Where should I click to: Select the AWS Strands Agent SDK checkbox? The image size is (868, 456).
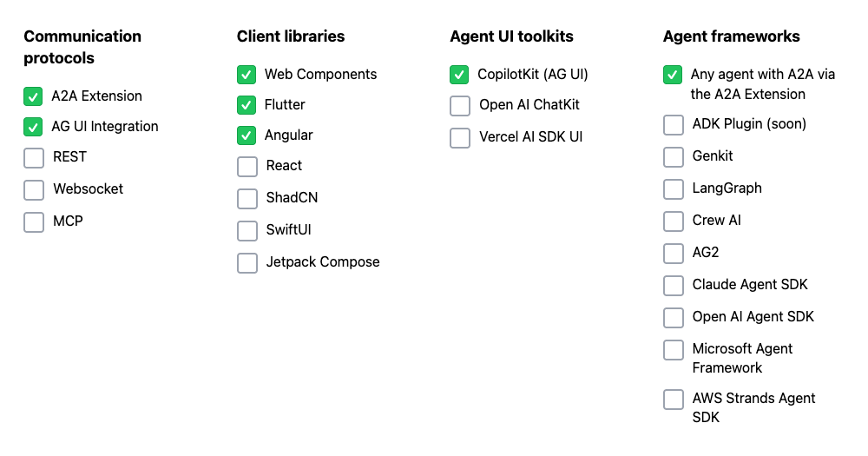(674, 400)
